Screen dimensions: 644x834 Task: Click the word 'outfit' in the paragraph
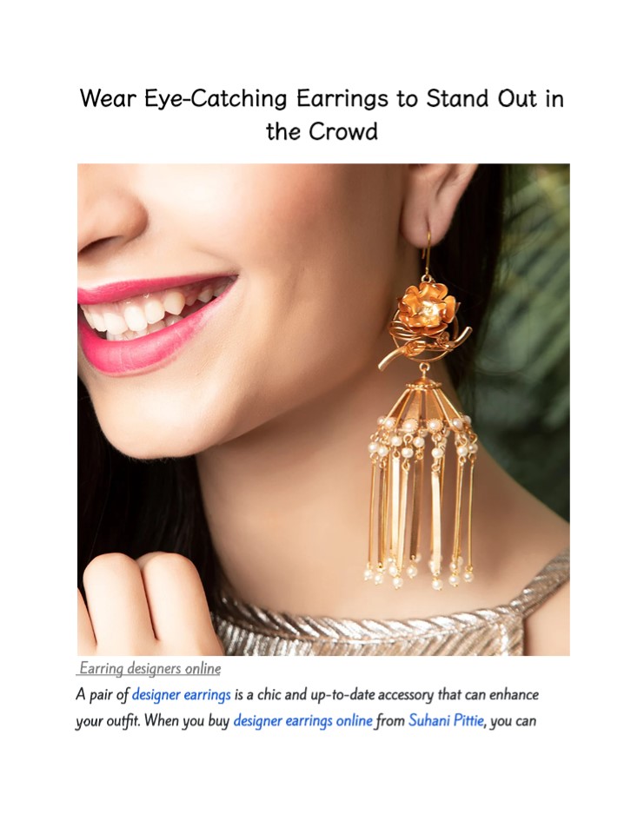[x=120, y=721]
